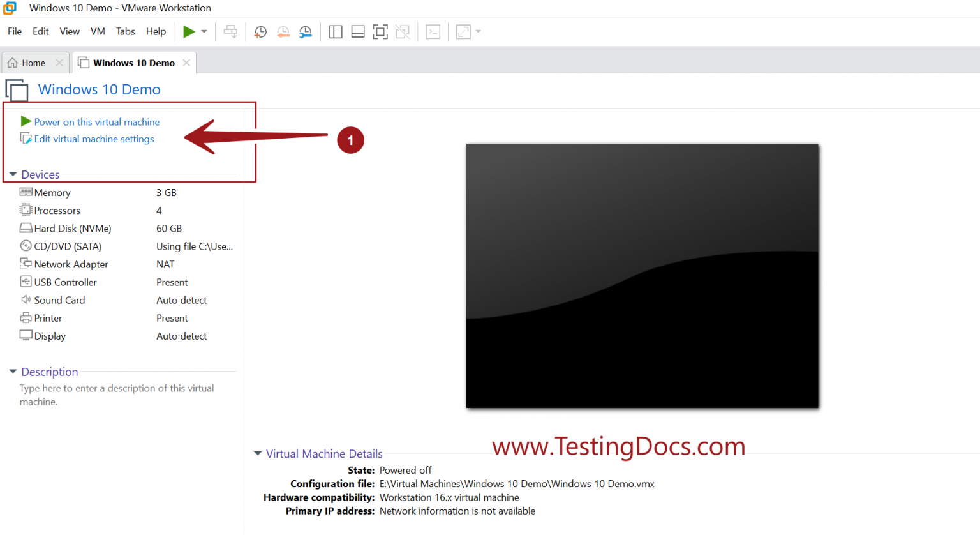The width and height of the screenshot is (980, 535).
Task: Click the virtual machine description text field
Action: click(115, 395)
